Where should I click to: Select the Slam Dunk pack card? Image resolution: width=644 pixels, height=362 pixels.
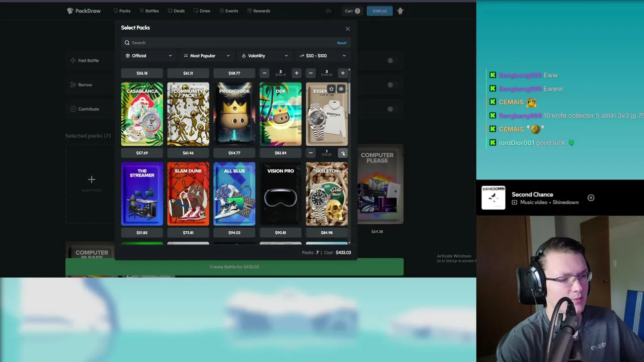[188, 194]
